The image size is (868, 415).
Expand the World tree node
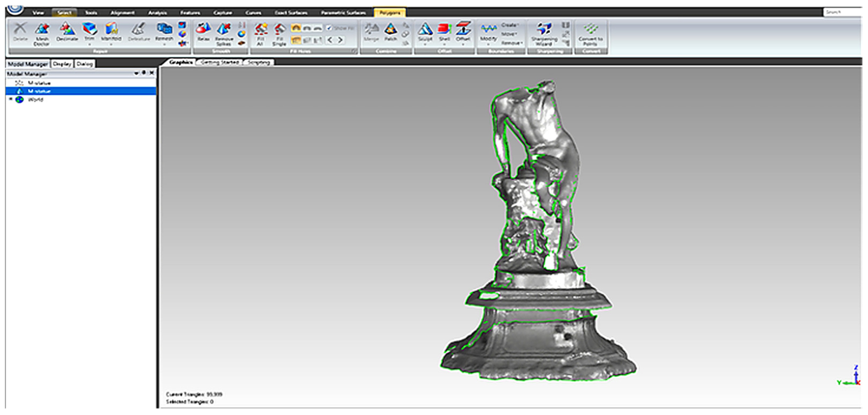(11, 99)
